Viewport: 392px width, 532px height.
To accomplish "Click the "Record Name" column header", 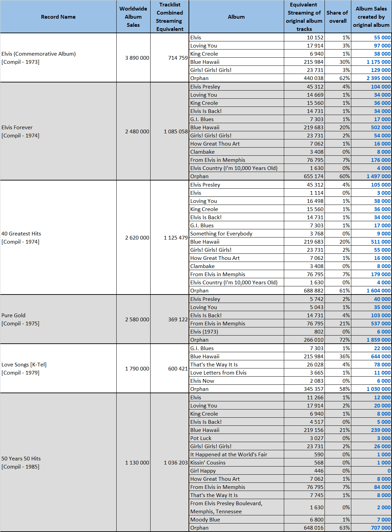I will pyautogui.click(x=58, y=17).
